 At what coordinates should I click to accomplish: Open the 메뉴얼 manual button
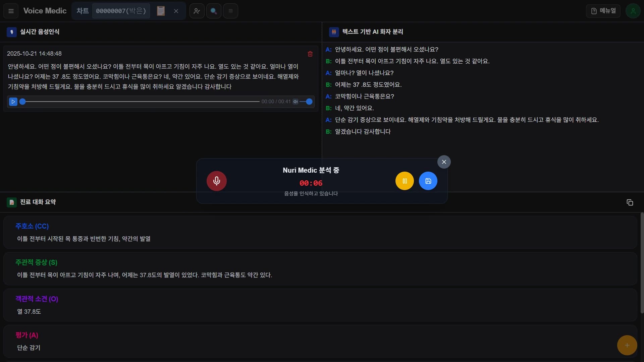(603, 11)
